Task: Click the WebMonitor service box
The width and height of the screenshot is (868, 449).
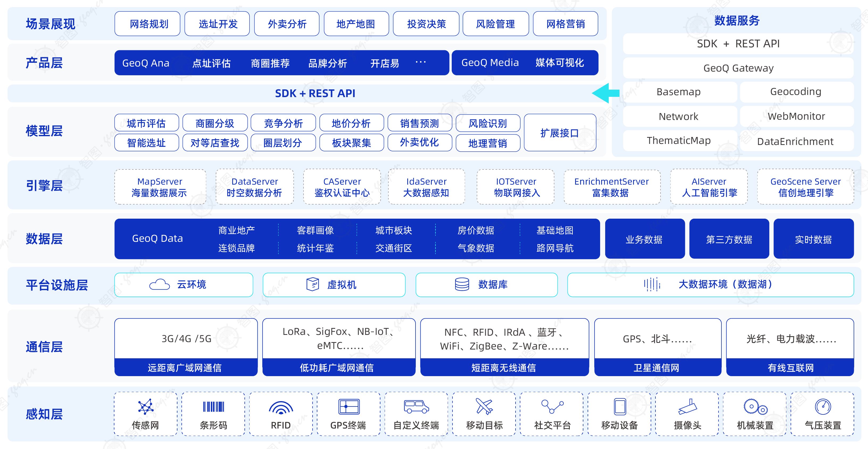Action: pos(796,116)
